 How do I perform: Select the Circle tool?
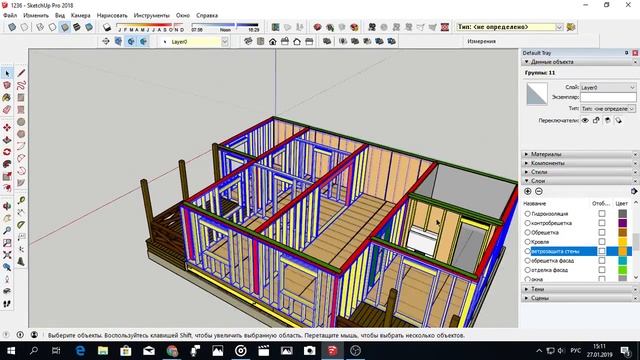[21, 122]
